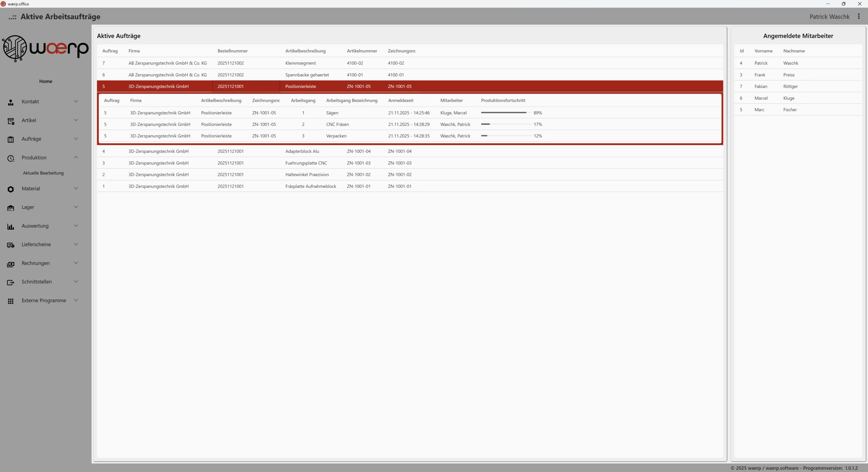Screen dimensions: 868x472
Task: Click the 89% Sägen progress bar
Action: 506,113
